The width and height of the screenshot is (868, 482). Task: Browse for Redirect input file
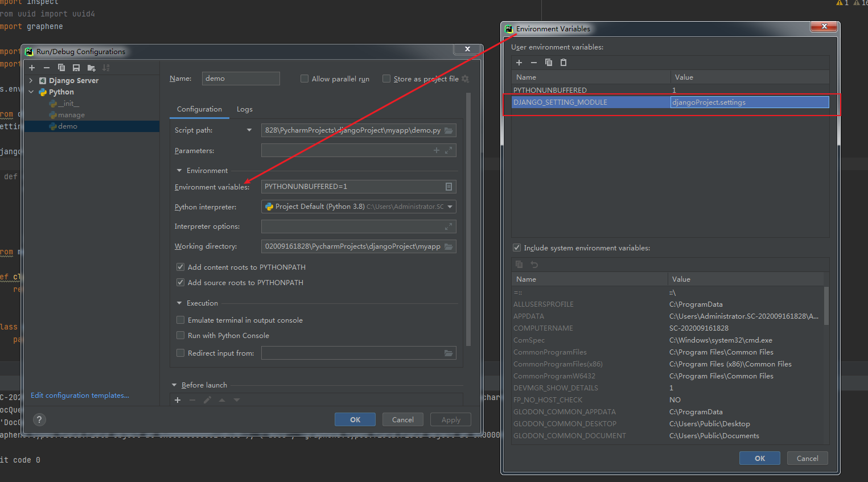(x=449, y=353)
